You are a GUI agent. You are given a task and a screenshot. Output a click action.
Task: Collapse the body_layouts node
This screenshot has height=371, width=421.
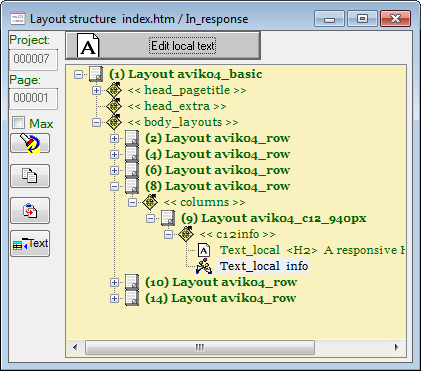(96, 122)
